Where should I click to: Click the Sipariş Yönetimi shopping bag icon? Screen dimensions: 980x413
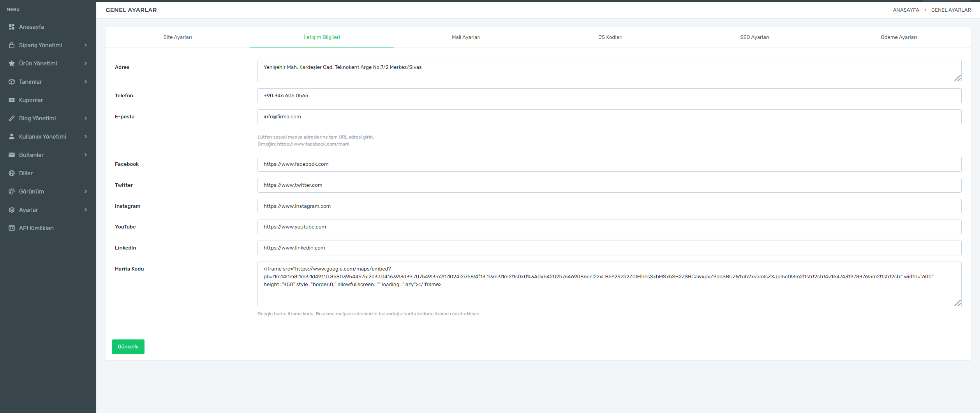[x=12, y=45]
